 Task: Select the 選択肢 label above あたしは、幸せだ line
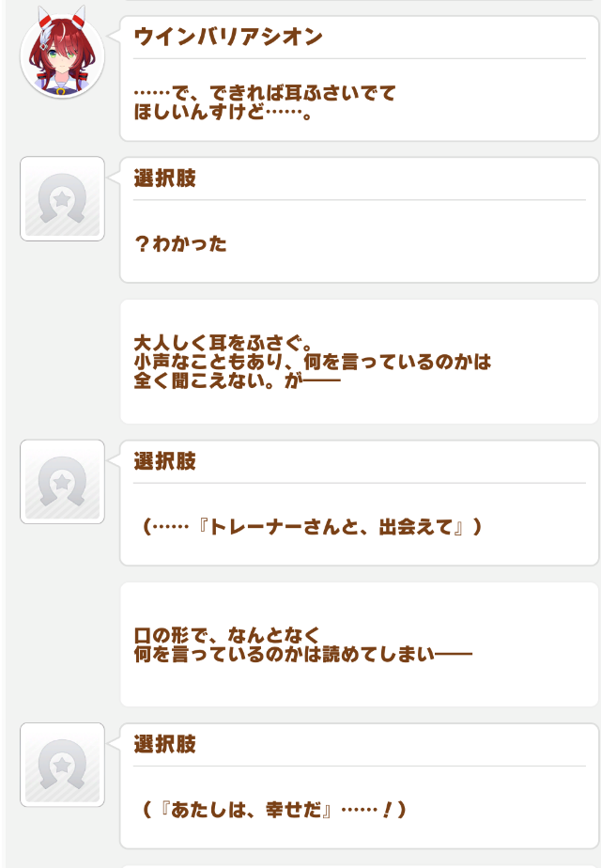click(165, 744)
